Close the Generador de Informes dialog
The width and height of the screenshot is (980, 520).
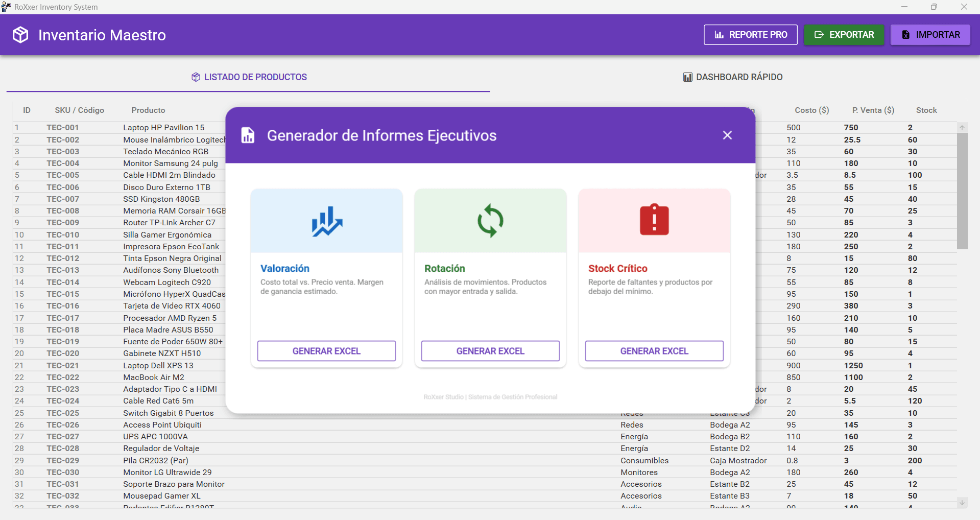(x=727, y=135)
